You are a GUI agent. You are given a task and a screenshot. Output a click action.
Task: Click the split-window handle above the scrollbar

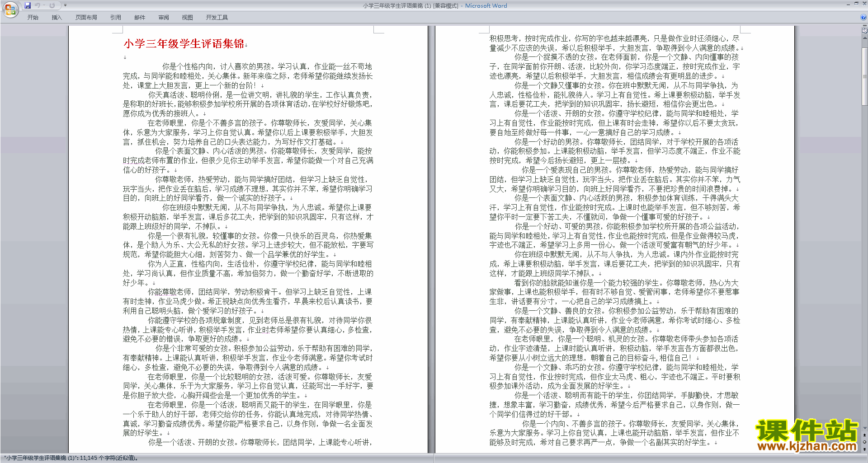[x=865, y=26]
